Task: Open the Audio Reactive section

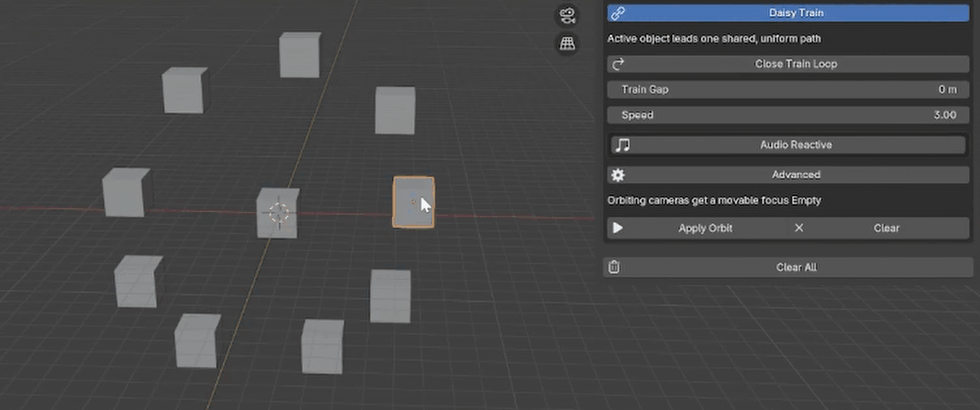Action: pyautogui.click(x=789, y=145)
